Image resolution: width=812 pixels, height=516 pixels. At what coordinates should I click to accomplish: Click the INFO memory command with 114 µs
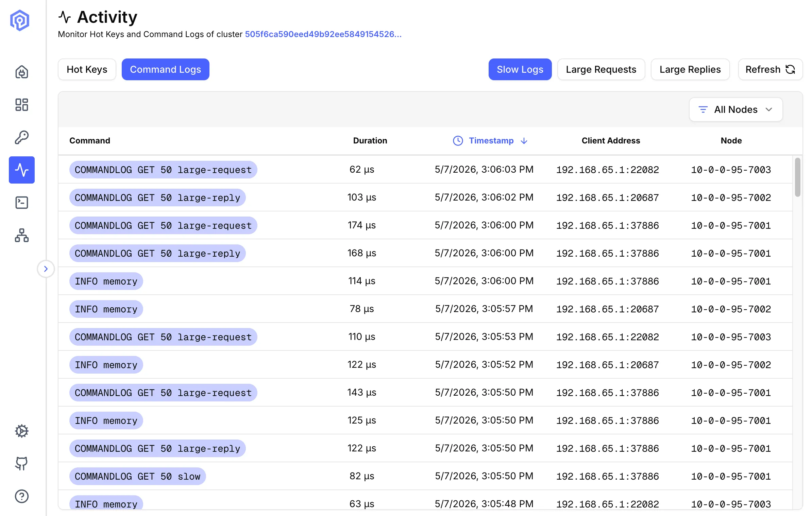(x=106, y=281)
